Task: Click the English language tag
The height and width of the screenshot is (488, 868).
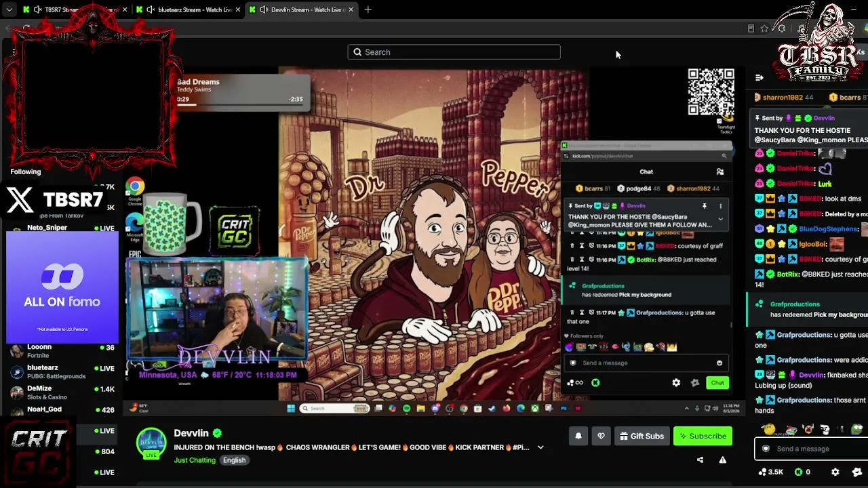Action: [234, 460]
